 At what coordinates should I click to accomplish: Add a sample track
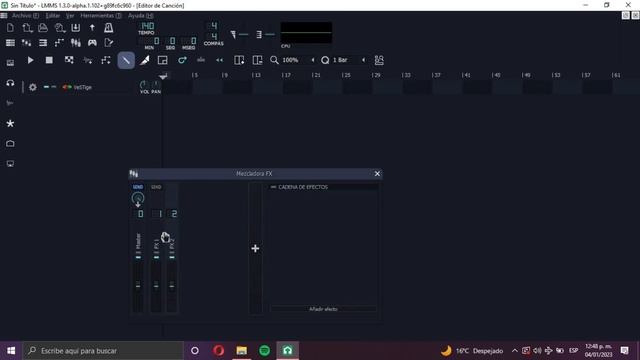click(x=88, y=60)
